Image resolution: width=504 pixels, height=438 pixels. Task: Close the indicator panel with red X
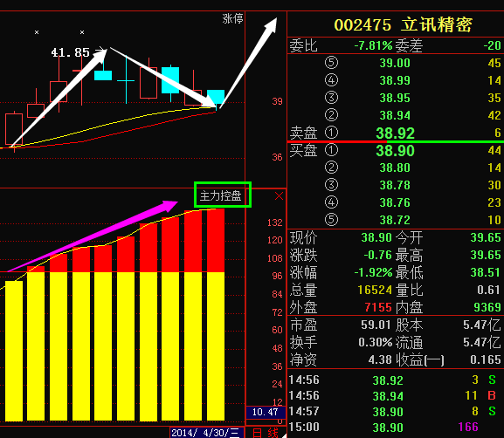[279, 196]
